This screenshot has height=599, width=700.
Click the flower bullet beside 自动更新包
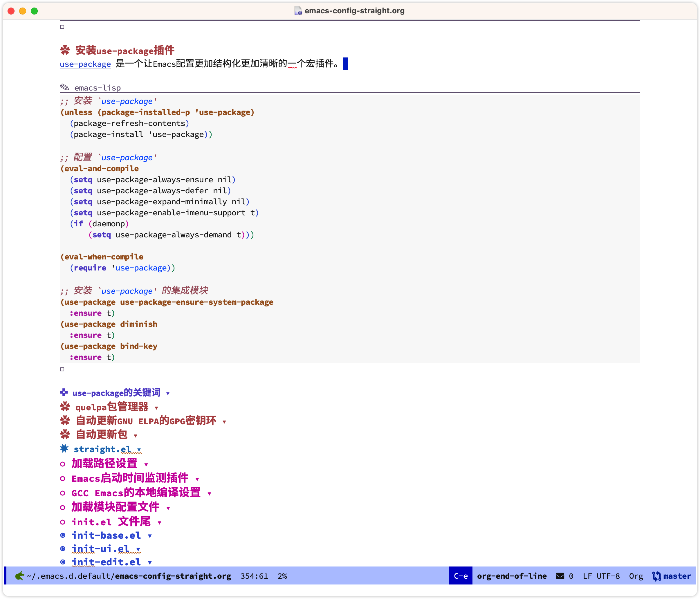[65, 434]
